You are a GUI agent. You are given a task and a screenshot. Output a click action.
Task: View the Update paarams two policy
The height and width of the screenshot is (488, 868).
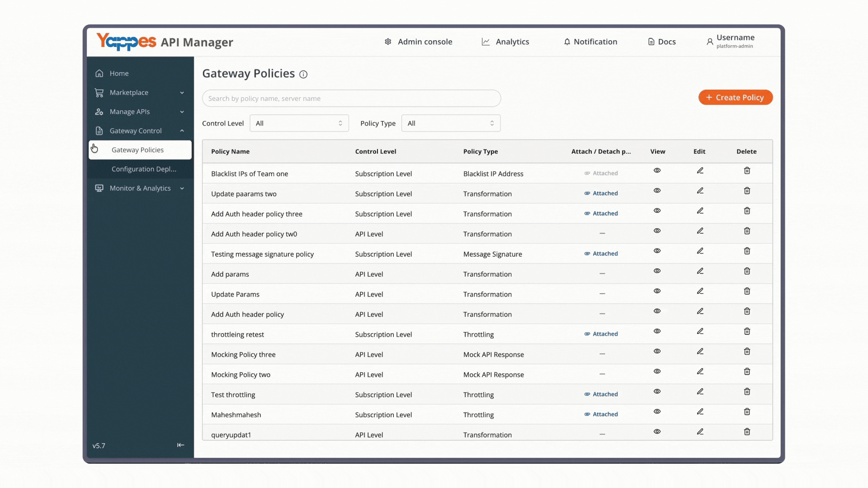657,191
